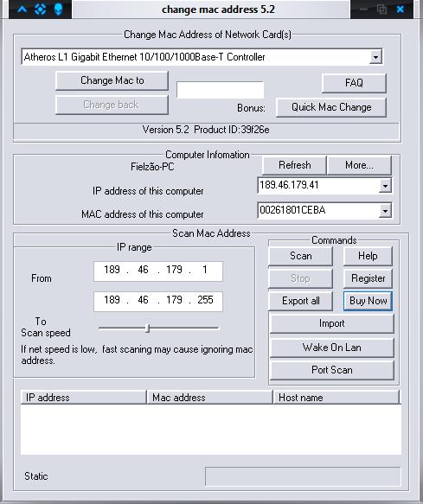The width and height of the screenshot is (423, 504).
Task: Click the Wake On Lan button
Action: point(331,348)
